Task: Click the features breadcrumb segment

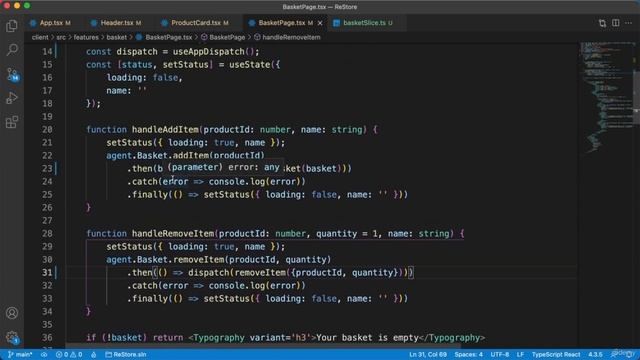Action: [x=86, y=37]
